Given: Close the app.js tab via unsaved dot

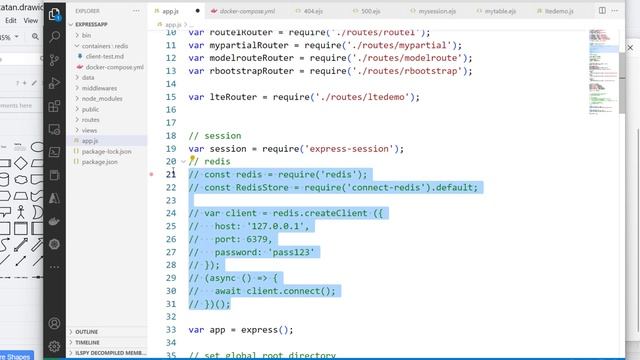Looking at the screenshot, I should click(x=198, y=11).
